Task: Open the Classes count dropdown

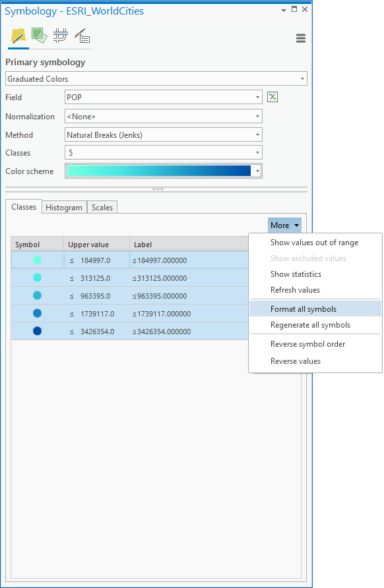Action: [163, 153]
